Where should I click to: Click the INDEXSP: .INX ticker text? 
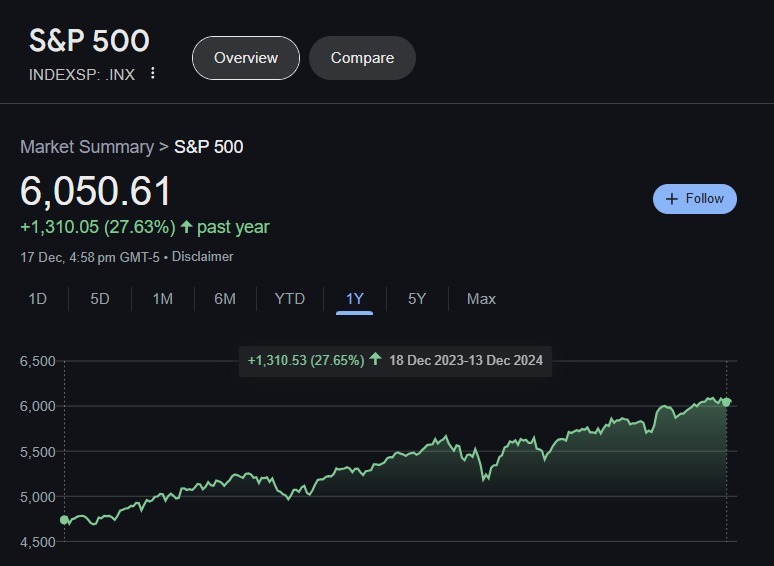(82, 75)
